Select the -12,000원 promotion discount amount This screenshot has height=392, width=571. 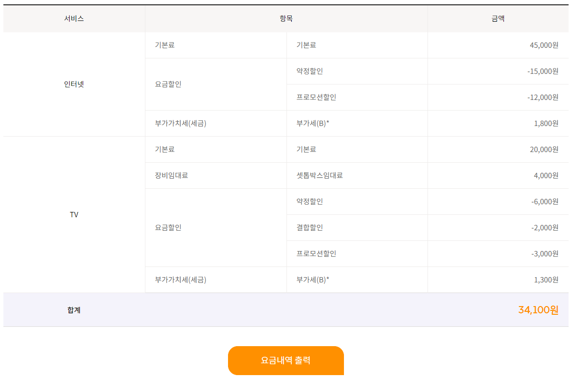pos(542,97)
